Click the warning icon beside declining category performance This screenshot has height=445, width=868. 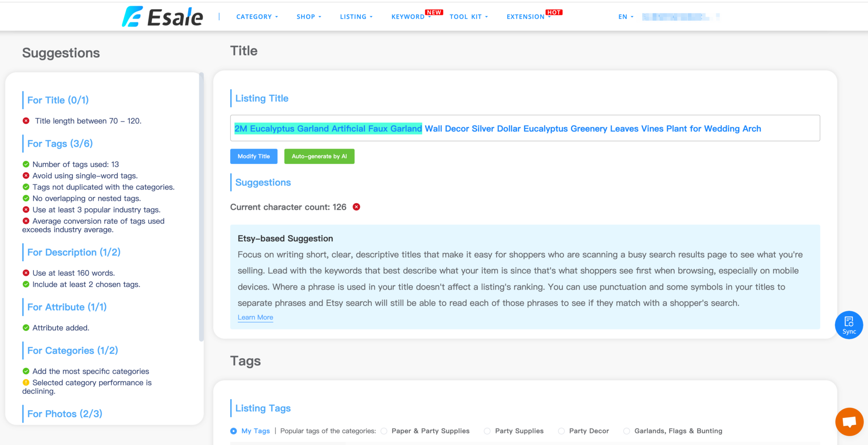pyautogui.click(x=25, y=382)
